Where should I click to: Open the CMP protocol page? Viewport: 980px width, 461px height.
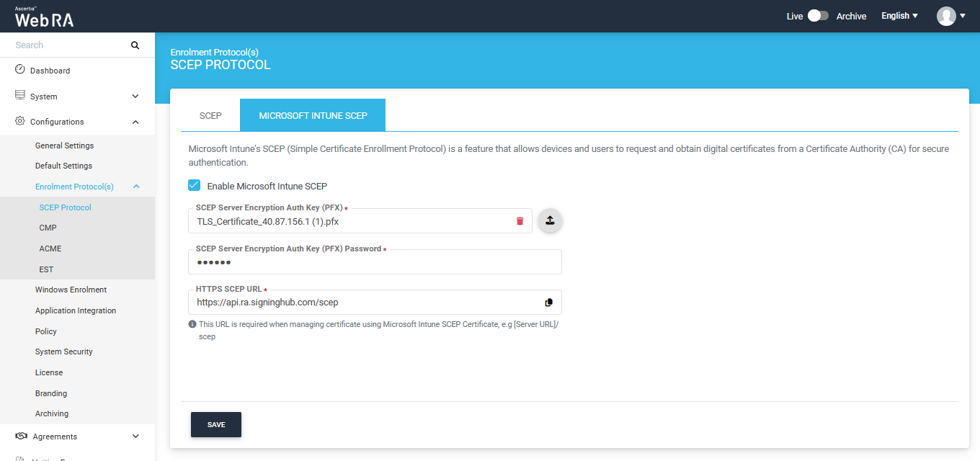48,228
